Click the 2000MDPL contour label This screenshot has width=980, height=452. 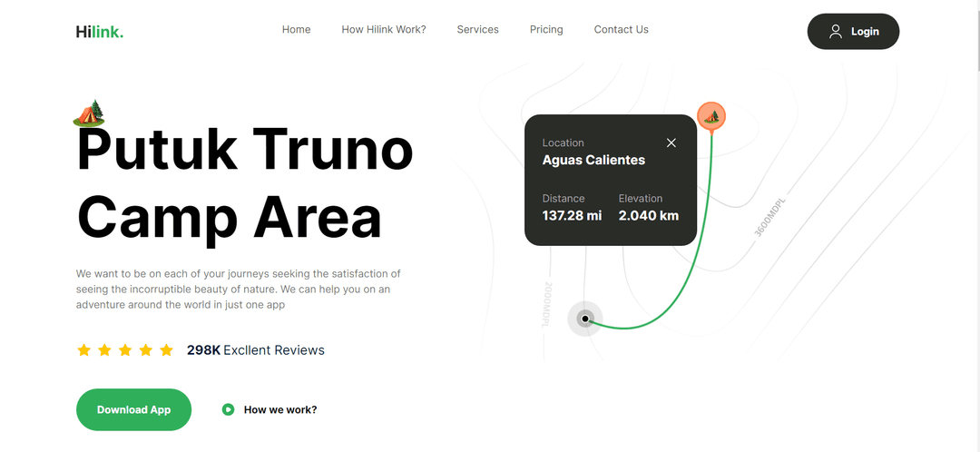(547, 304)
